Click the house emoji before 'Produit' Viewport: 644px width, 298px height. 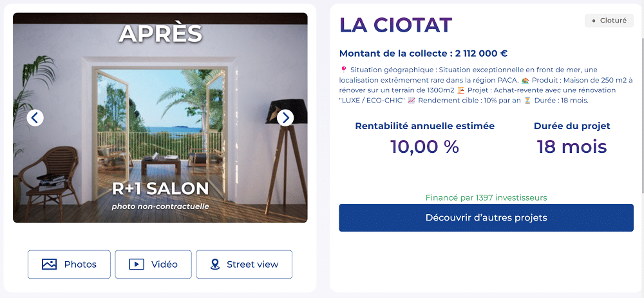click(x=526, y=80)
